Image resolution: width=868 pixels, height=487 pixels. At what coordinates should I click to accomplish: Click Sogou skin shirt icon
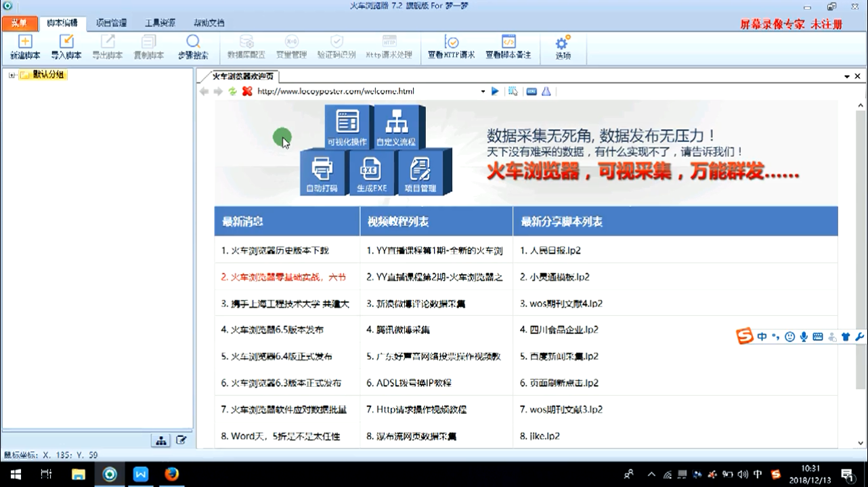(x=846, y=337)
